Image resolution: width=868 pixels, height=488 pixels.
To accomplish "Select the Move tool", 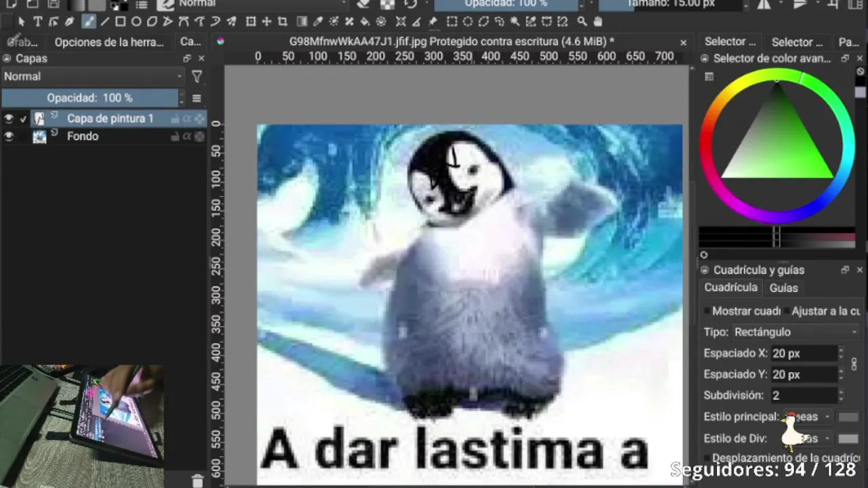I will (x=267, y=22).
